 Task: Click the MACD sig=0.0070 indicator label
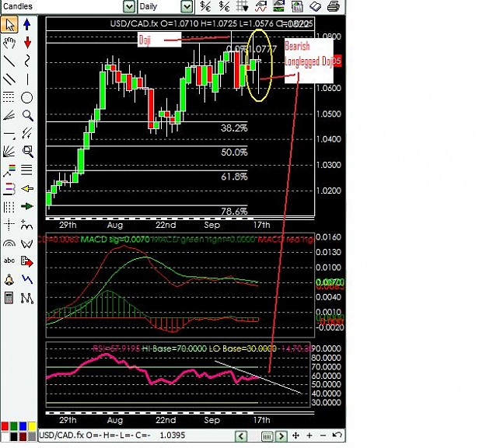pyautogui.click(x=115, y=239)
